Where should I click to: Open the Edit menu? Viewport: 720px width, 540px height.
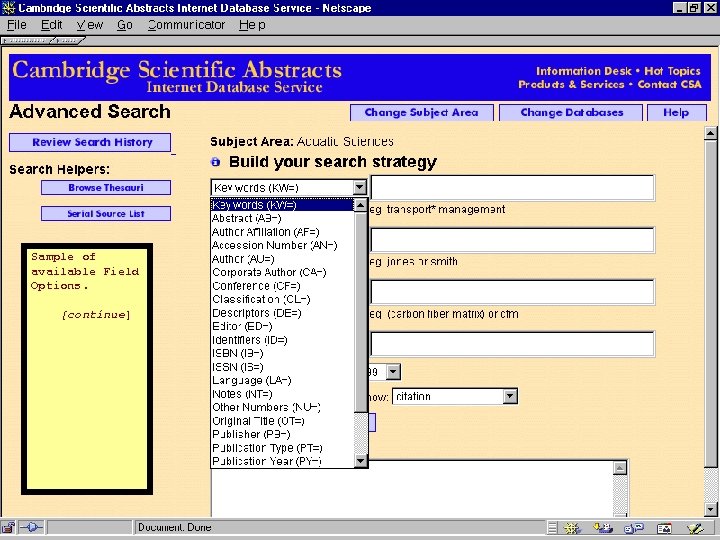pyautogui.click(x=51, y=25)
